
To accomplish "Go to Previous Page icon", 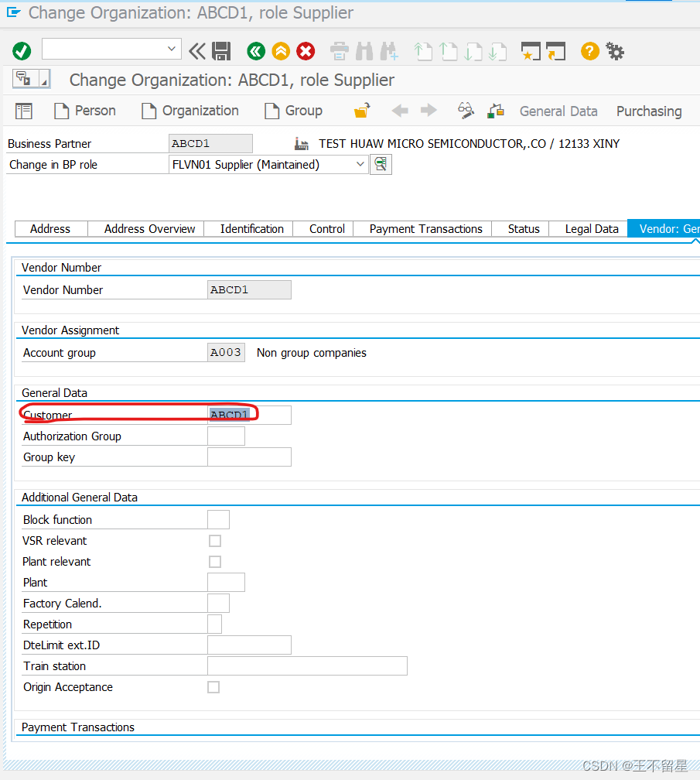I will coord(449,51).
